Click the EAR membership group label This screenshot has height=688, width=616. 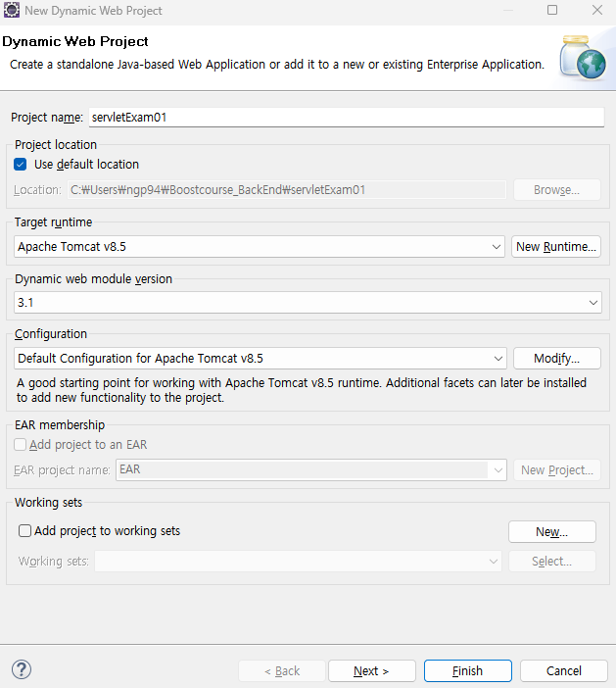[60, 424]
